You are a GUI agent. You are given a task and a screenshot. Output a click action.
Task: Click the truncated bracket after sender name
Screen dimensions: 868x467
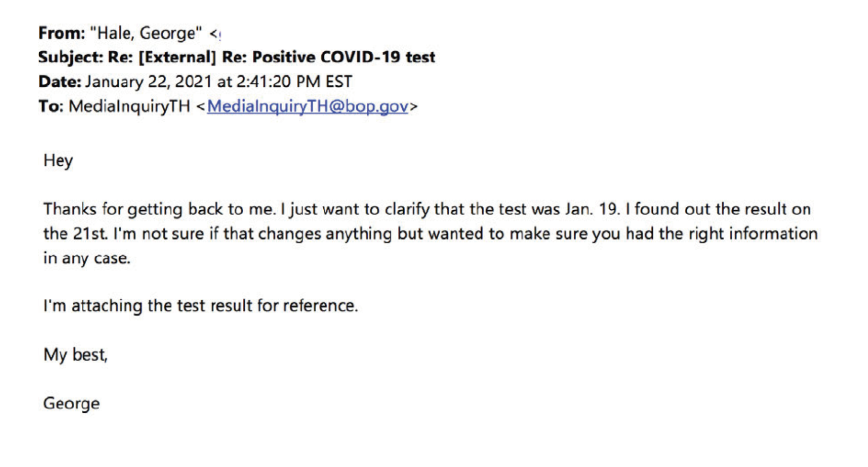(215, 34)
